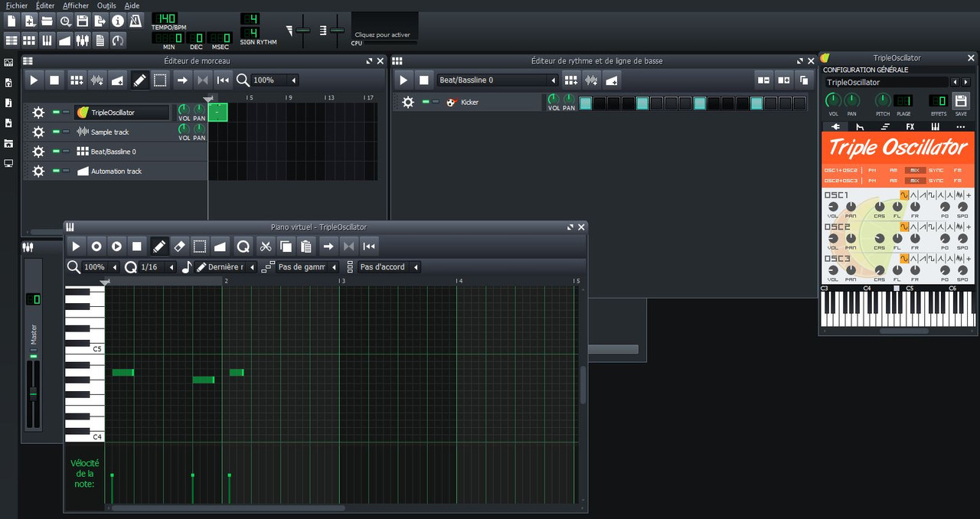Click the Kicker instrument track button
Screen dimensions: 980x519
pyautogui.click(x=492, y=102)
